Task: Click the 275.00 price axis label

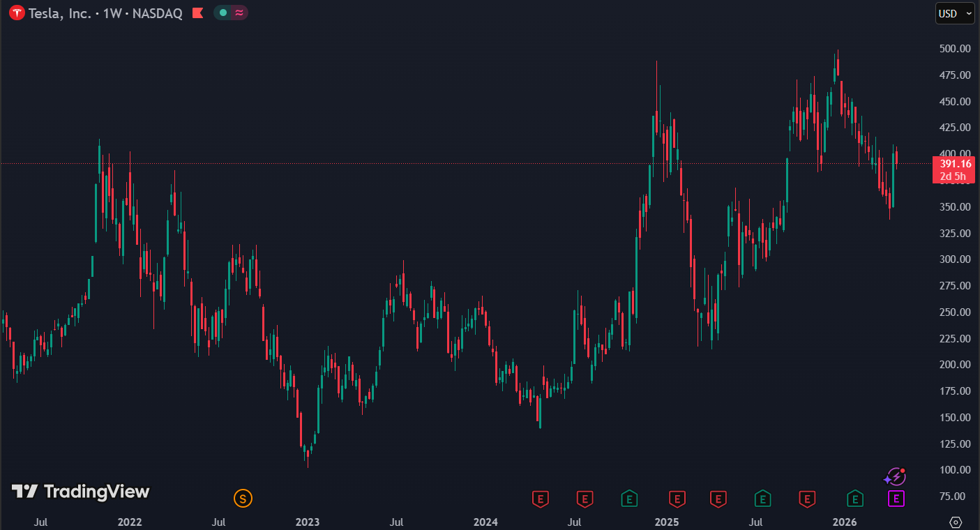Action: coord(955,286)
